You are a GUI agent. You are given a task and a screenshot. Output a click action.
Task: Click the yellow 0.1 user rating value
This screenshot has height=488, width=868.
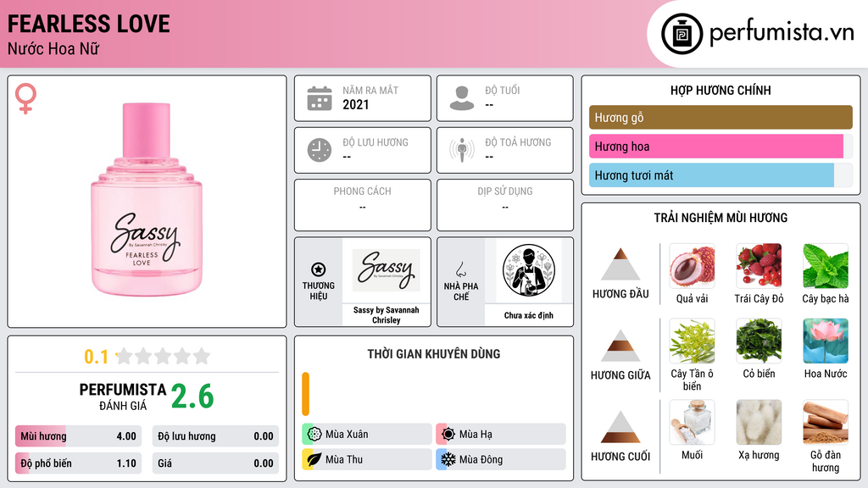97,357
